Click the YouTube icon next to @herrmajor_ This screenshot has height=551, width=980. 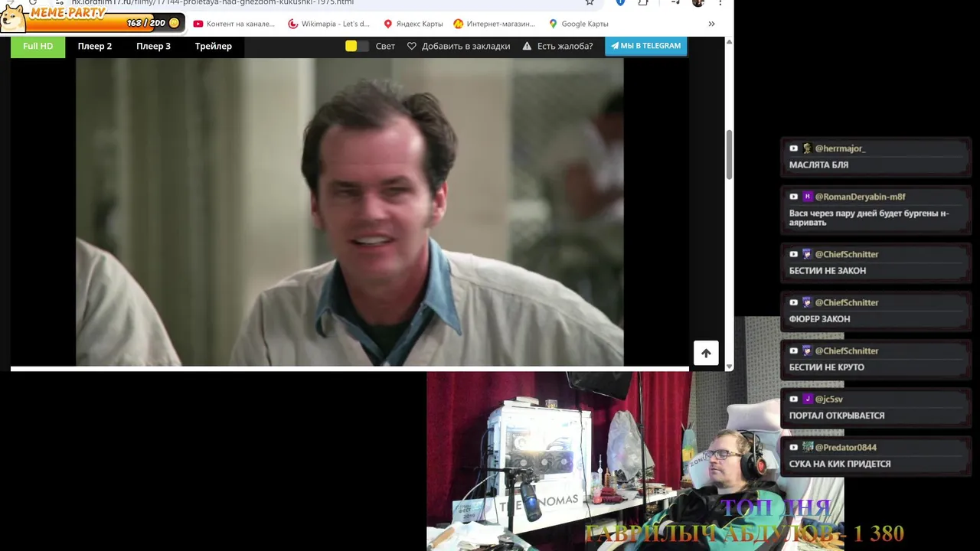(793, 148)
